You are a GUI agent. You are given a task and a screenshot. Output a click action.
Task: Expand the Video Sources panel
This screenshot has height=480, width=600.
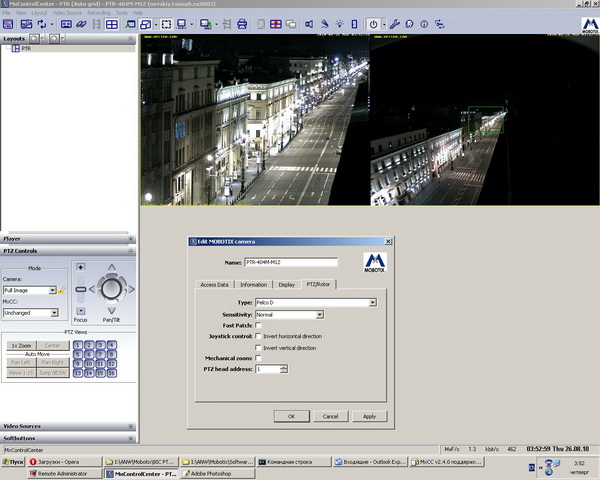click(x=130, y=426)
